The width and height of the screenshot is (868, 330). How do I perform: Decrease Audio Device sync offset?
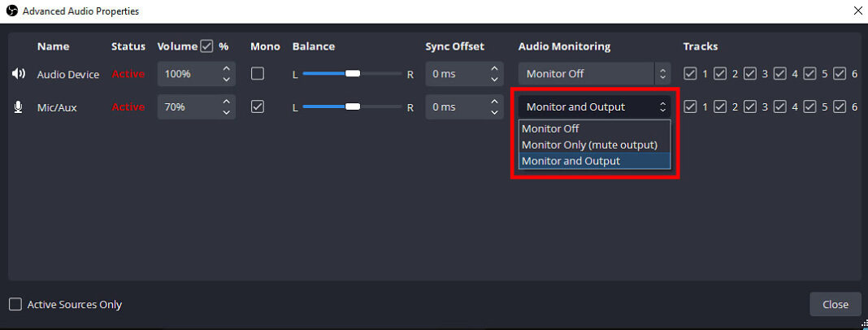point(494,79)
